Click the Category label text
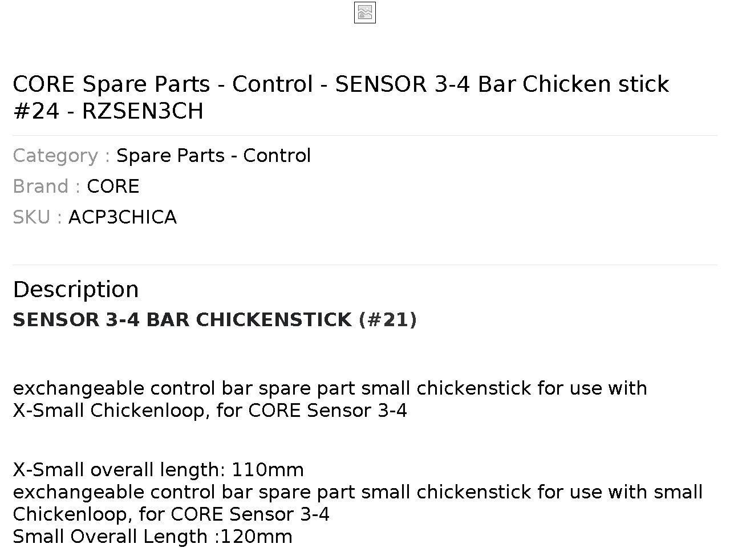730x560 pixels. tap(62, 156)
